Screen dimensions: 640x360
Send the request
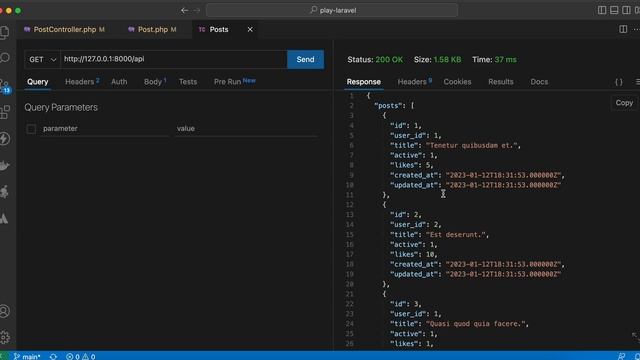(305, 60)
